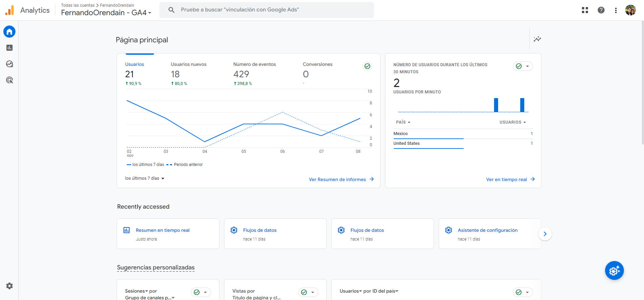Click the floating blue settings assistant button

click(614, 270)
